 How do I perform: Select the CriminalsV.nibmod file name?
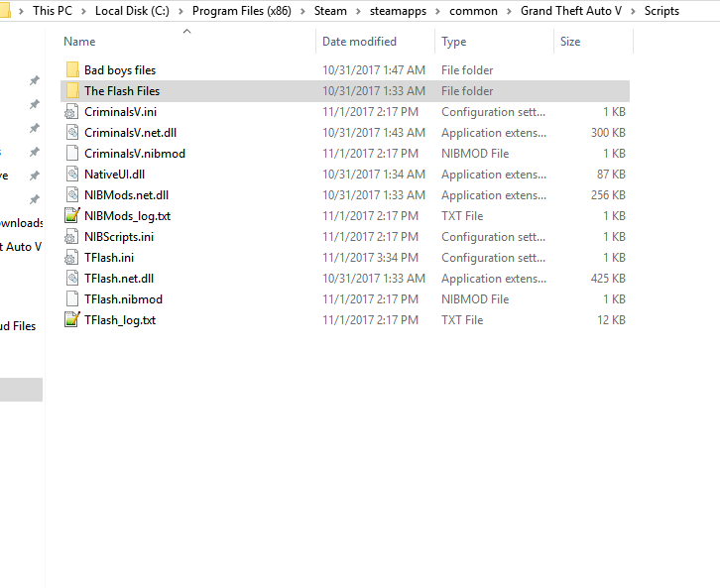coord(135,154)
